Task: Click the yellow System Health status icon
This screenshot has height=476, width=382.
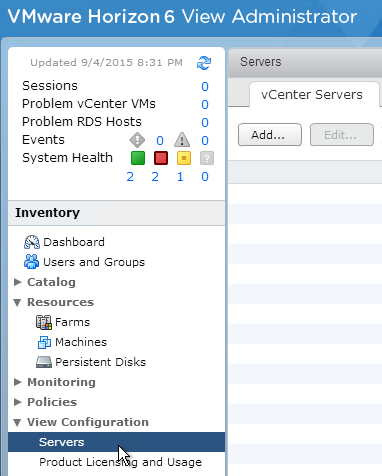Action: click(184, 158)
